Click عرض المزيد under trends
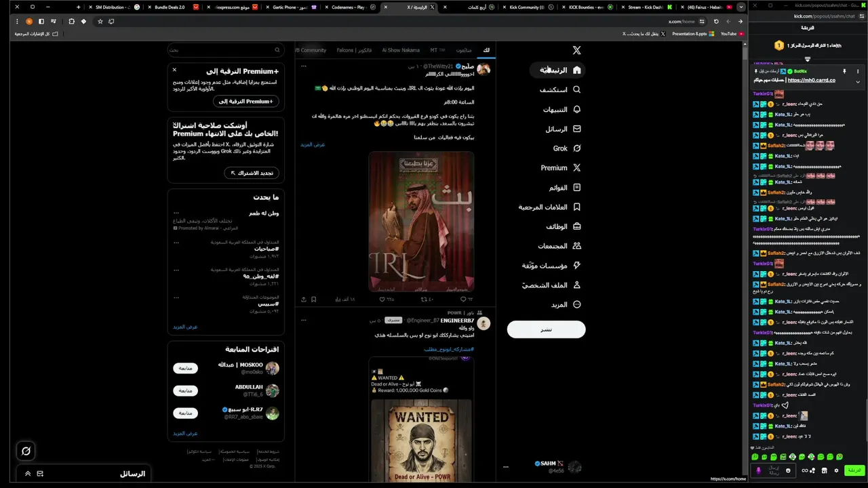Viewport: 868px width, 488px height. click(185, 327)
